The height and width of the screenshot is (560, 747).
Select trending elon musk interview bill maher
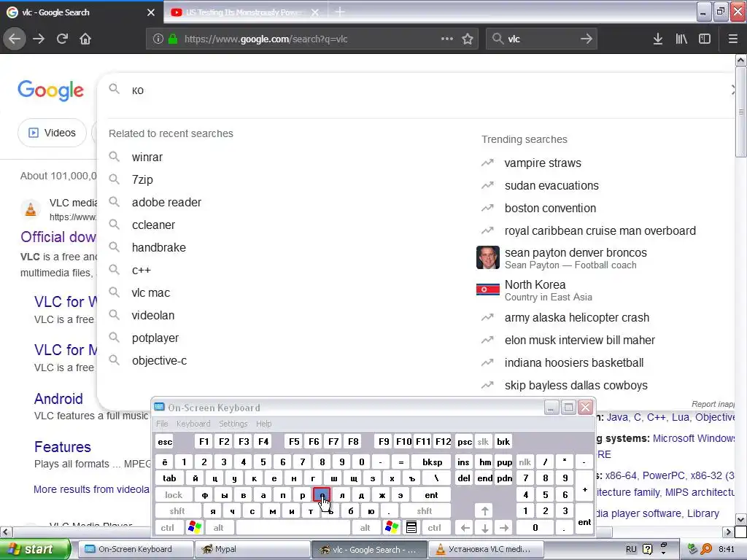tap(580, 340)
